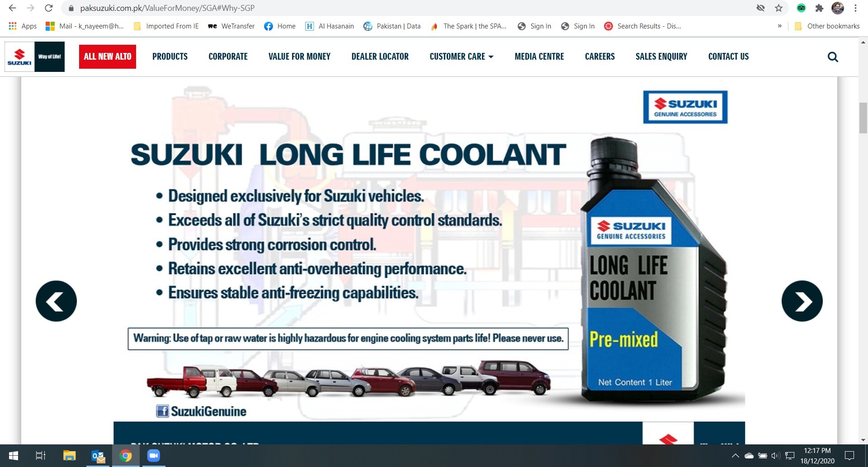Open the Value For Money menu
The width and height of the screenshot is (868, 467).
[299, 57]
